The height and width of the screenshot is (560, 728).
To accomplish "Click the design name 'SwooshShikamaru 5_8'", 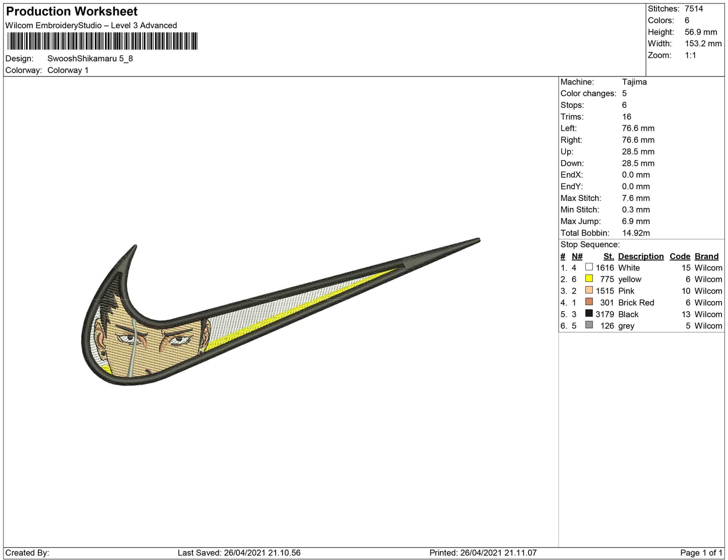I will (x=90, y=58).
